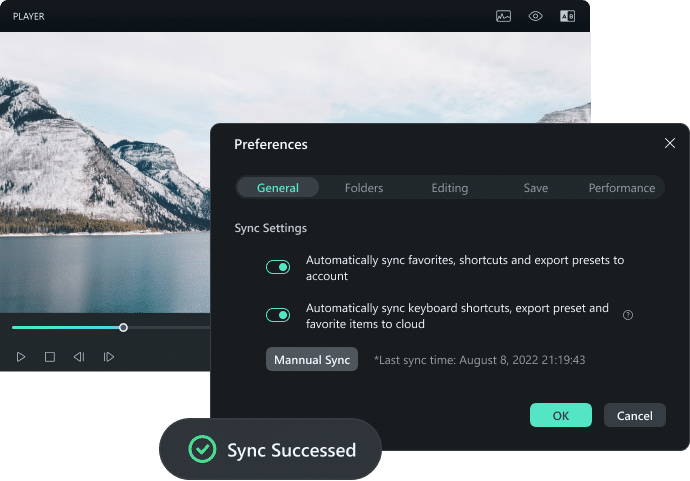Toggle auto sync favorites to account
The width and height of the screenshot is (690, 481).
[x=278, y=267]
